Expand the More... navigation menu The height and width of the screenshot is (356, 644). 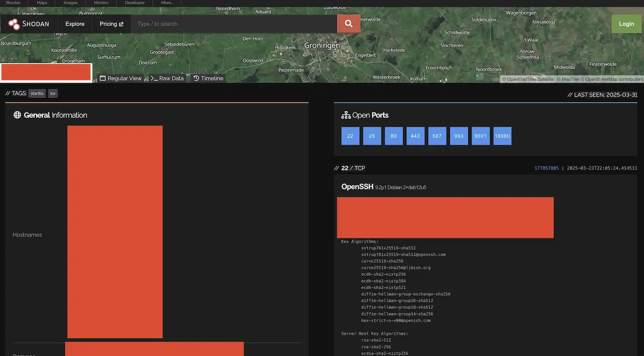click(166, 2)
